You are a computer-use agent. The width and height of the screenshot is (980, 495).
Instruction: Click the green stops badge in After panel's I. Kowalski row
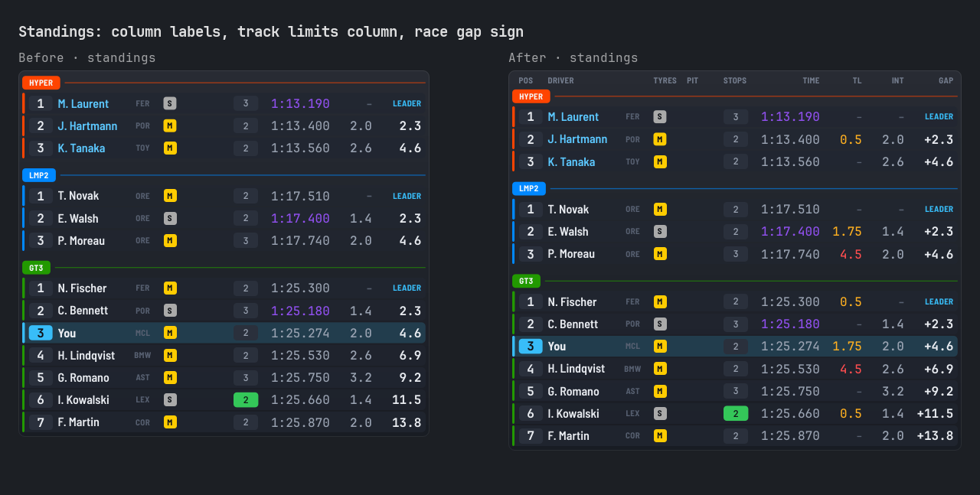(x=736, y=413)
